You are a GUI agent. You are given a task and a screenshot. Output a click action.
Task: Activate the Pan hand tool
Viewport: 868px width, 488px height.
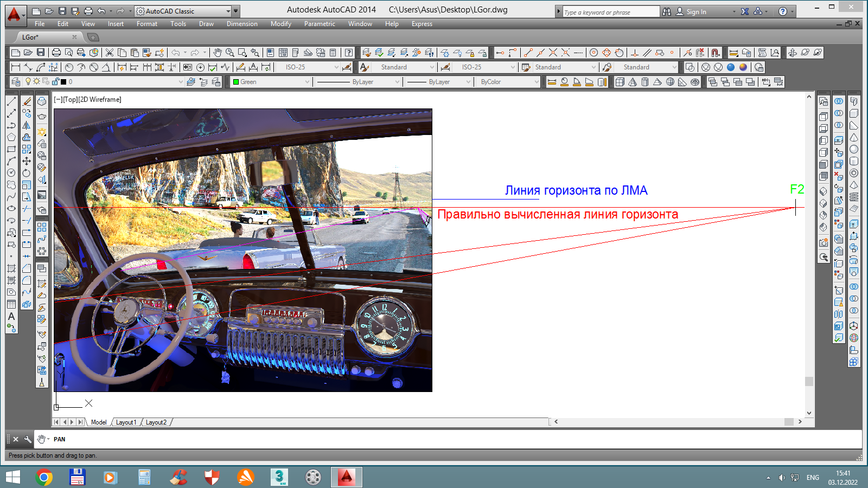click(x=218, y=53)
